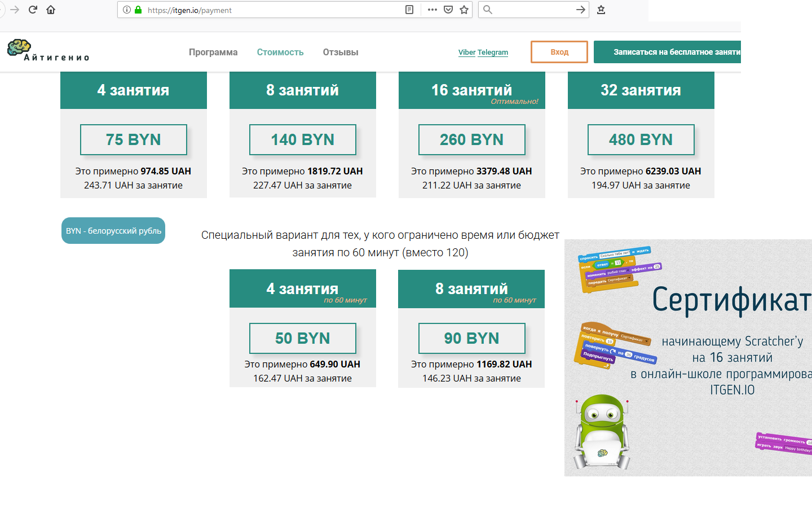The height and width of the screenshot is (508, 812).
Task: Bookmark this page with the star icon
Action: coord(464,10)
